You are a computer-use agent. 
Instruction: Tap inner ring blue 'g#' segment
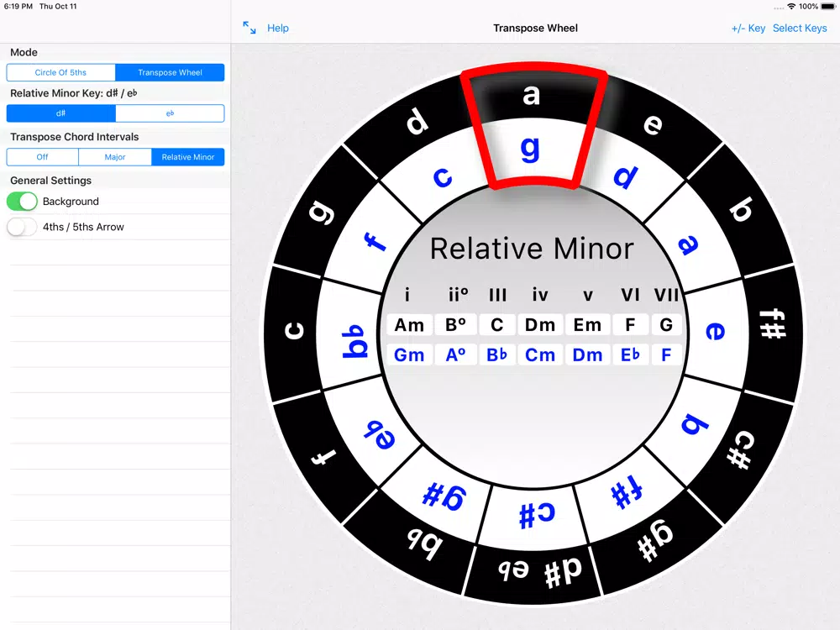444,496
